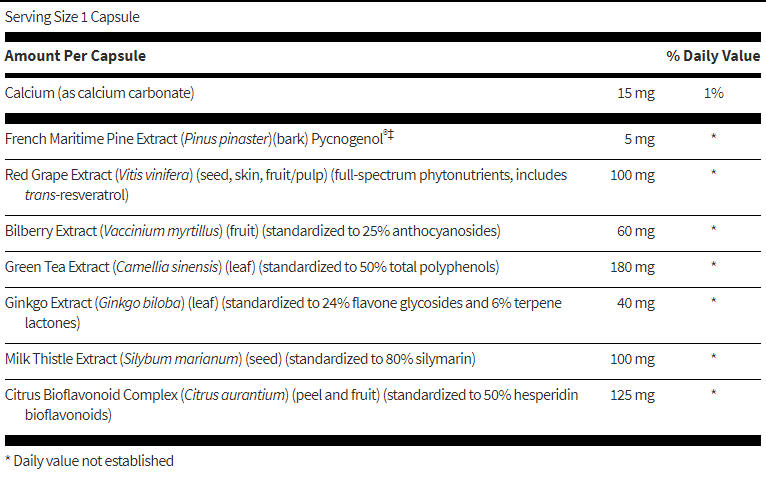Click the 60 mg bilberry amount

(636, 231)
